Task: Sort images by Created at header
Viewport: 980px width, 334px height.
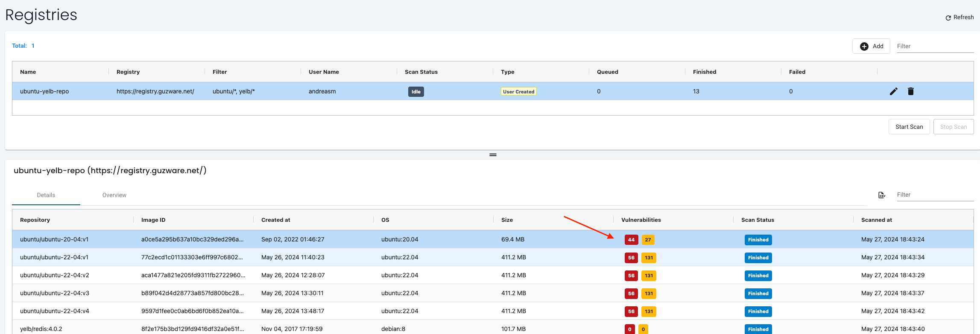Action: (276, 220)
